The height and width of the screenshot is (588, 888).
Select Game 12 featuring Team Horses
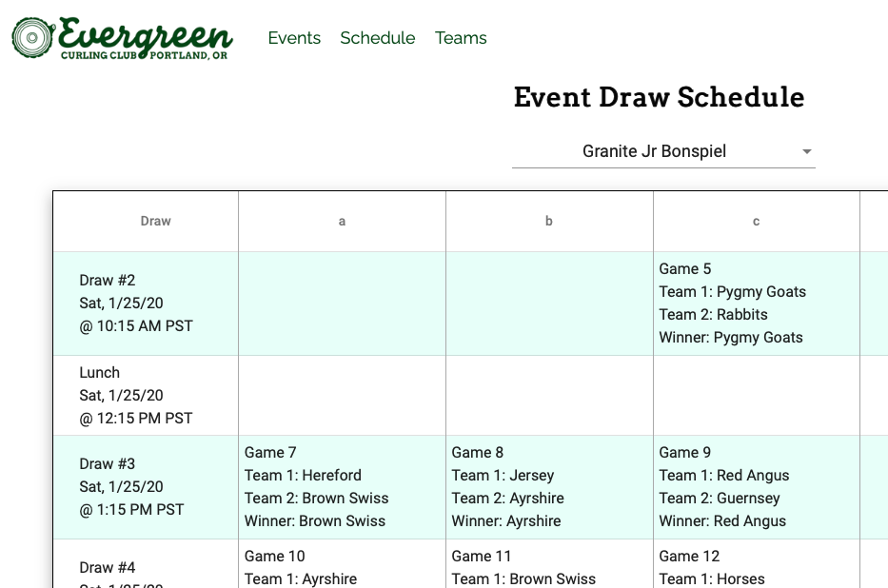[755, 567]
